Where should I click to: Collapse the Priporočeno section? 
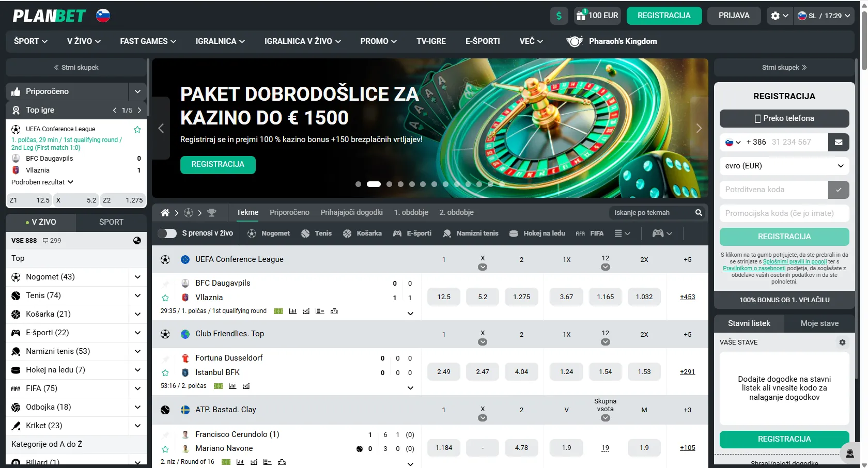point(137,91)
